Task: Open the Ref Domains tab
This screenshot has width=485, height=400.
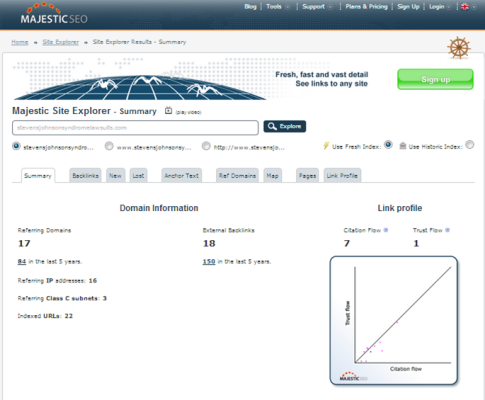Action: tap(237, 175)
